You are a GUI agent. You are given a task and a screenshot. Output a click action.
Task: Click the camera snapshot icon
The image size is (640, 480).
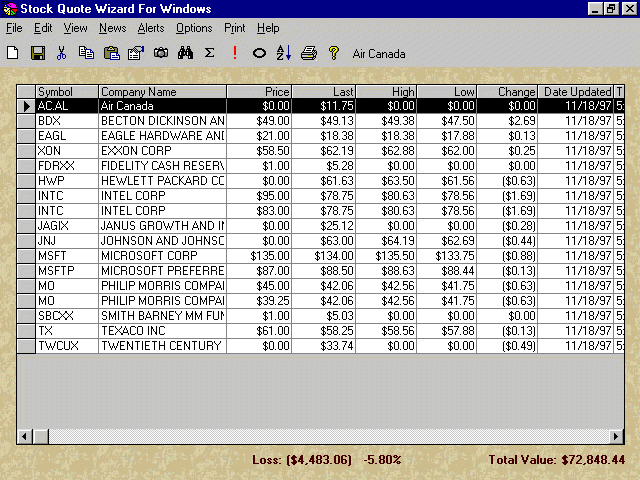(160, 53)
